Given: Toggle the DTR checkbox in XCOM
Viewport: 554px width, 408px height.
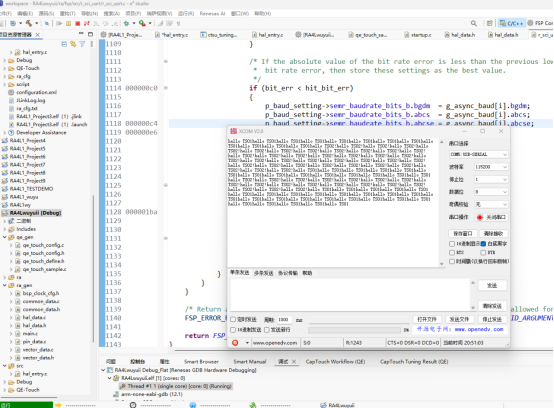Looking at the screenshot, I should pyautogui.click(x=483, y=253).
